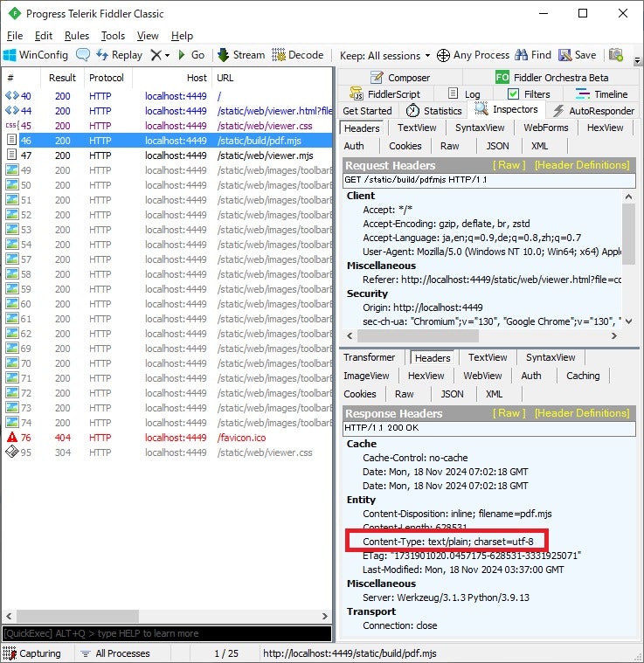Click request headers vertical scrollbar thumb
The width and height of the screenshot is (644, 663).
629,233
